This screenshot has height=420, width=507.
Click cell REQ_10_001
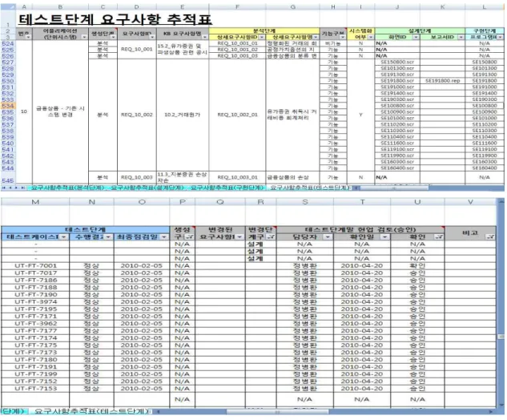[136, 50]
